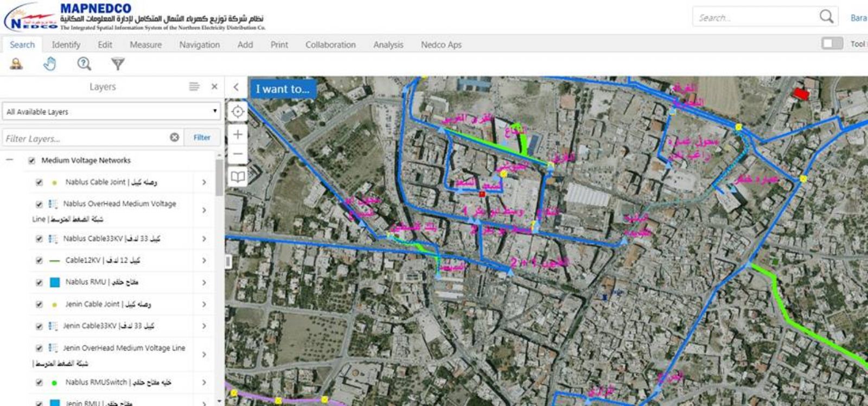Open the 'I want to...' menu button
This screenshot has height=406, width=868.
click(x=283, y=88)
